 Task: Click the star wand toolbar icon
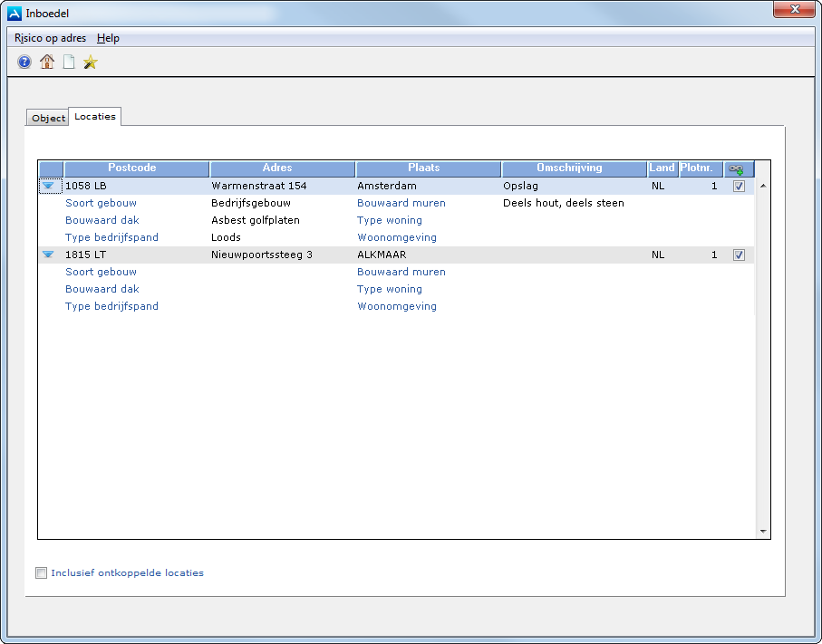(91, 62)
